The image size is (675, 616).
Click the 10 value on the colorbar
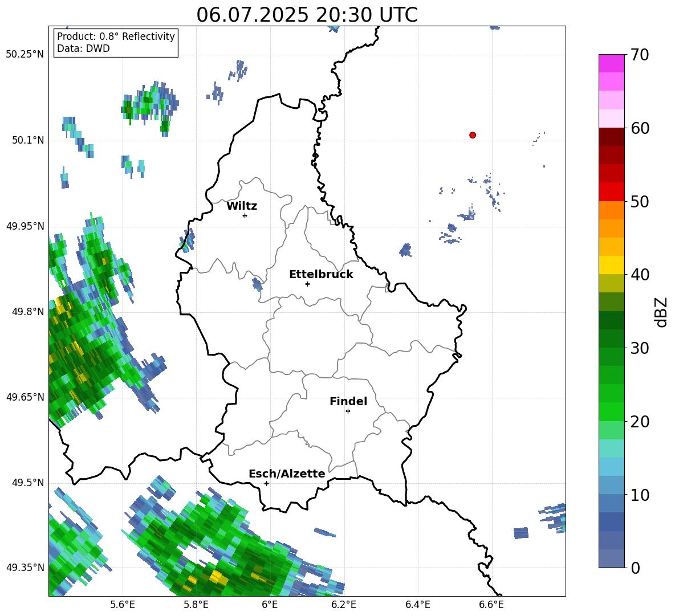coord(640,495)
